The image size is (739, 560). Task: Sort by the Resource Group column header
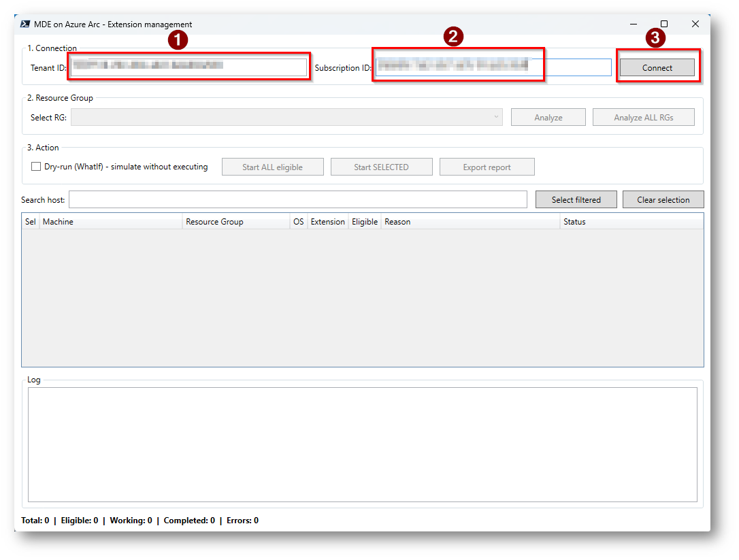pyautogui.click(x=236, y=222)
